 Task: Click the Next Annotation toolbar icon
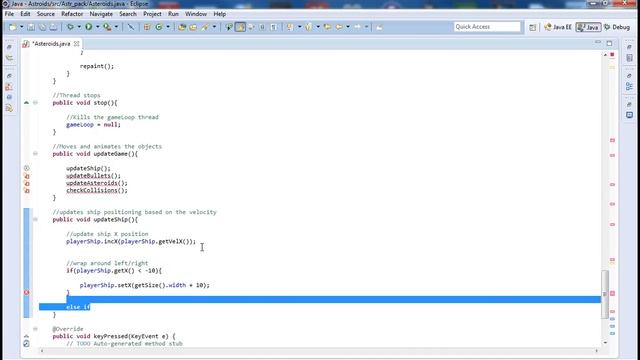[x=290, y=27]
